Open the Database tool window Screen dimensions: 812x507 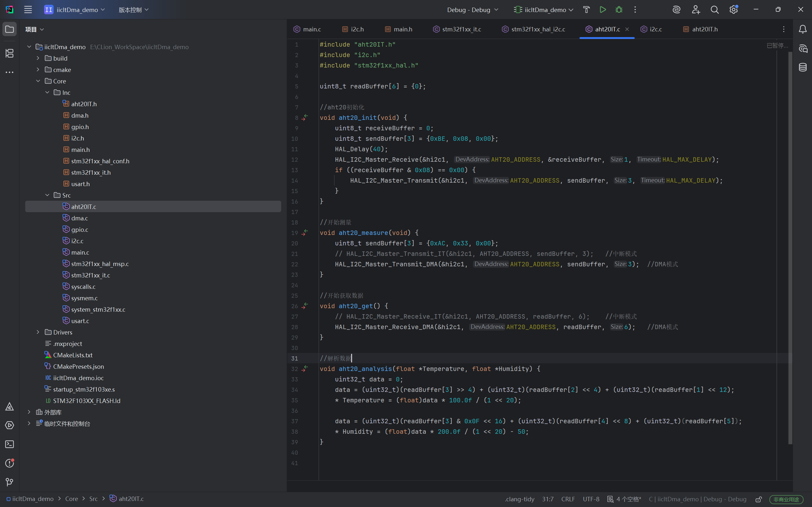coord(802,68)
